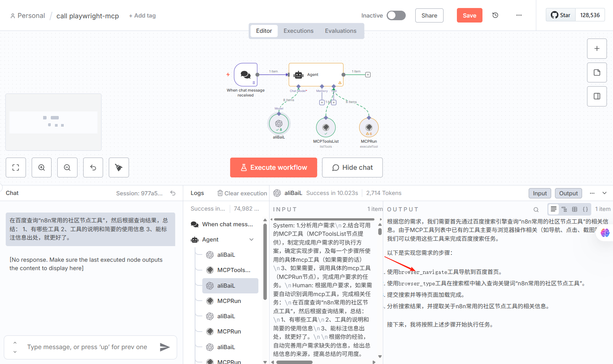Click the 2,714 Tokens label
The height and width of the screenshot is (364, 613).
(384, 193)
